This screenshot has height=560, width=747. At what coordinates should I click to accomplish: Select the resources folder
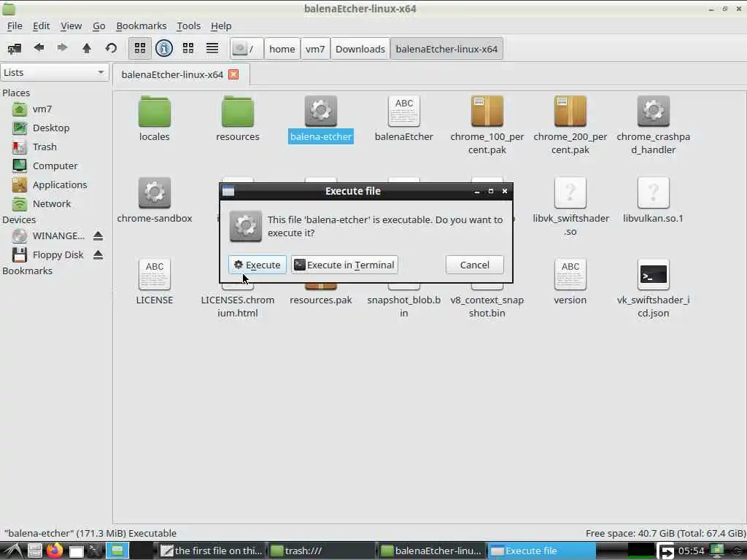(x=238, y=119)
